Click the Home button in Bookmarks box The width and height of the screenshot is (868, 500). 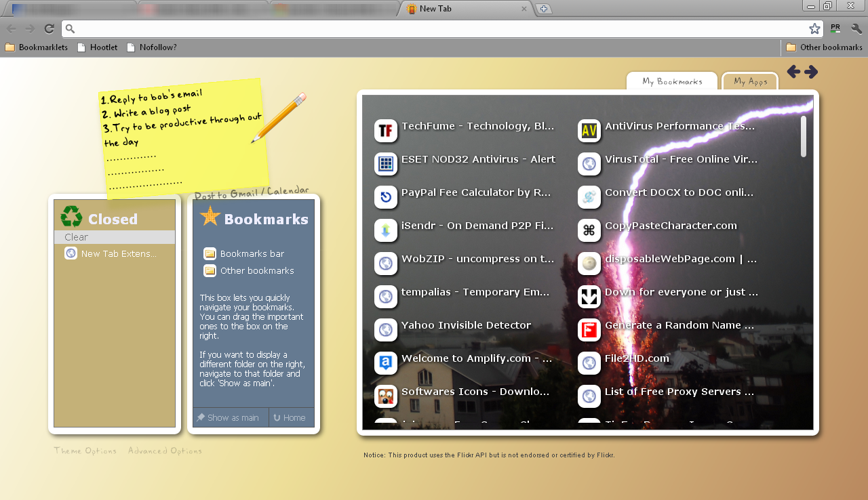pyautogui.click(x=292, y=417)
